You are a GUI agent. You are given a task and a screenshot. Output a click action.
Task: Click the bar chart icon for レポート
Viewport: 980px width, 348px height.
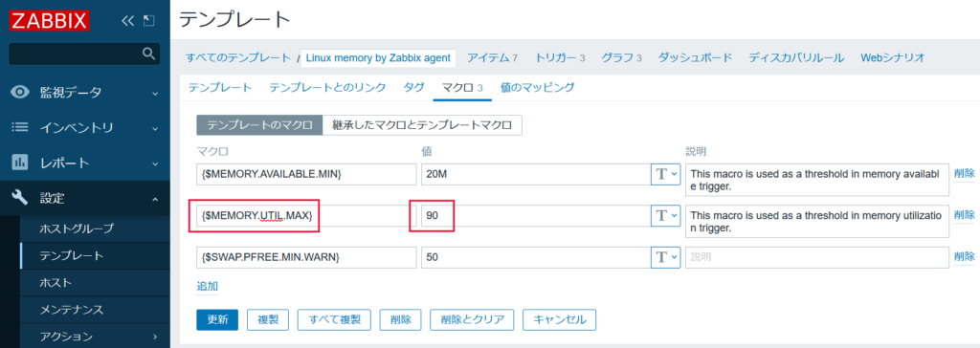click(21, 163)
